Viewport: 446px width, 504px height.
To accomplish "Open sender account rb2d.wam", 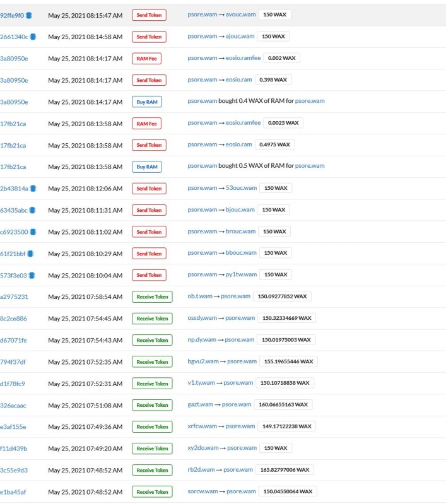I will (201, 469).
